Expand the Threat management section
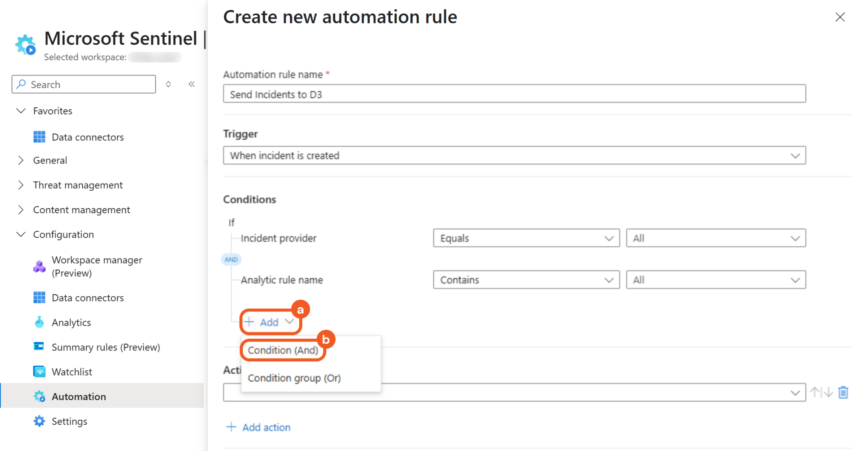This screenshot has width=868, height=451. pos(78,185)
